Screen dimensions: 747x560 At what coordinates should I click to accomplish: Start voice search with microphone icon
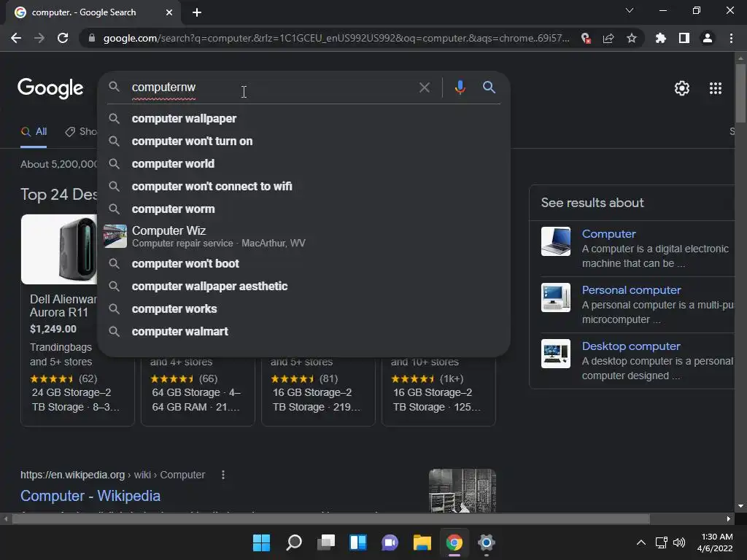460,87
